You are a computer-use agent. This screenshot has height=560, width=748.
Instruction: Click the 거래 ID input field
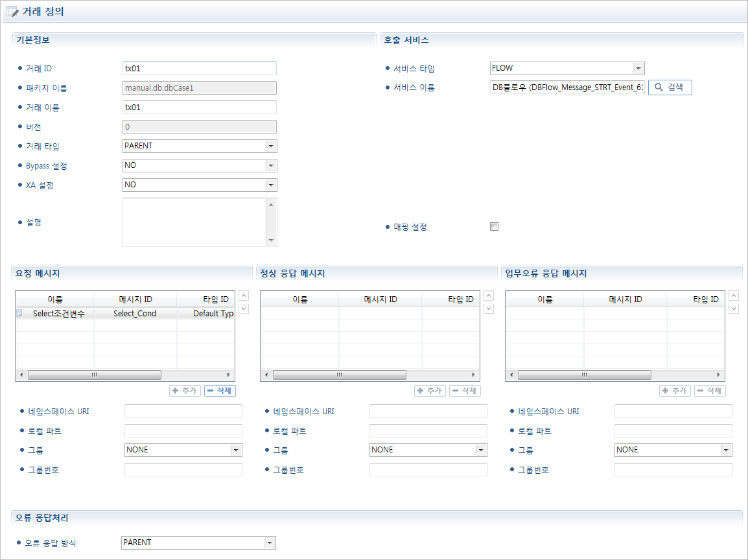point(199,68)
